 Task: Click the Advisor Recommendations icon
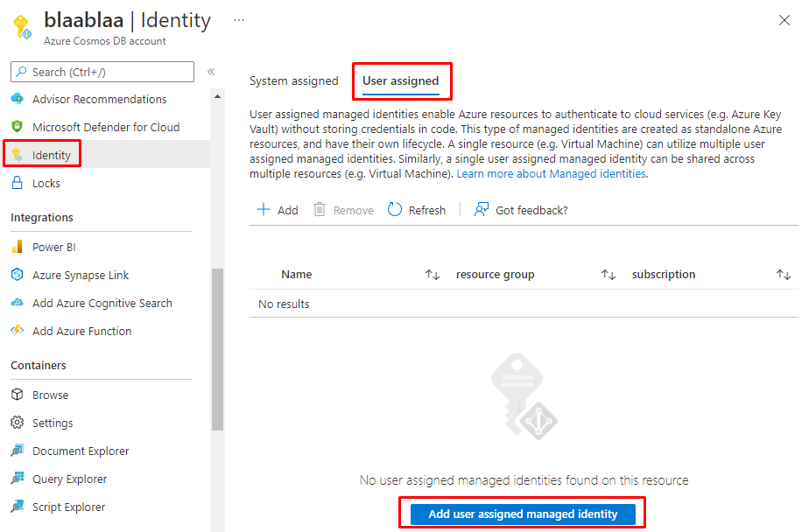[x=17, y=99]
